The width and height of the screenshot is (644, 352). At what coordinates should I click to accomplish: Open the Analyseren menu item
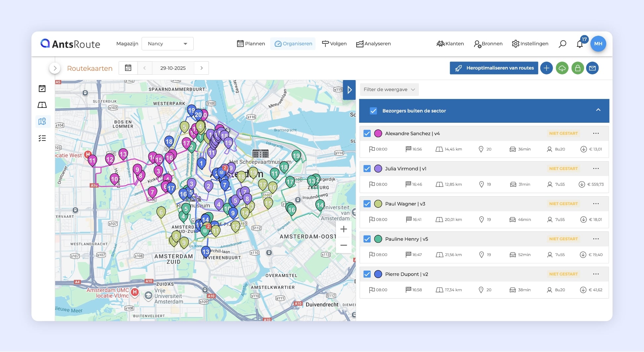373,43
